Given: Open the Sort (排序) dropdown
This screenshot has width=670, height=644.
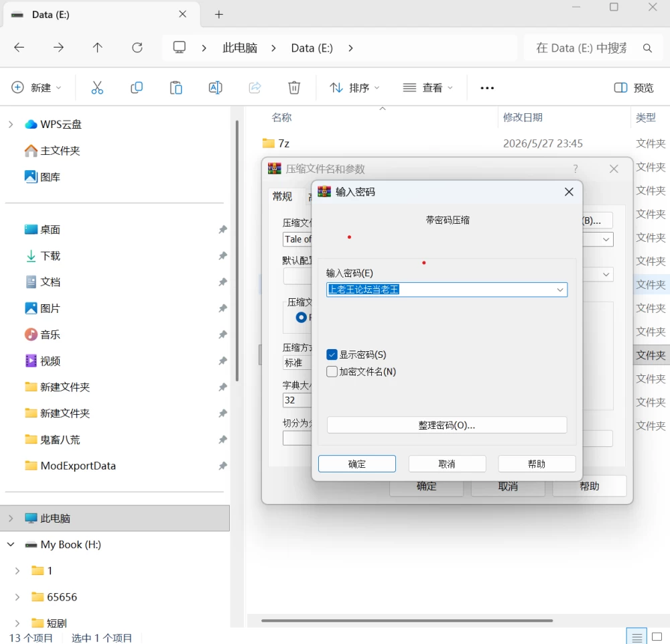Looking at the screenshot, I should click(x=354, y=88).
